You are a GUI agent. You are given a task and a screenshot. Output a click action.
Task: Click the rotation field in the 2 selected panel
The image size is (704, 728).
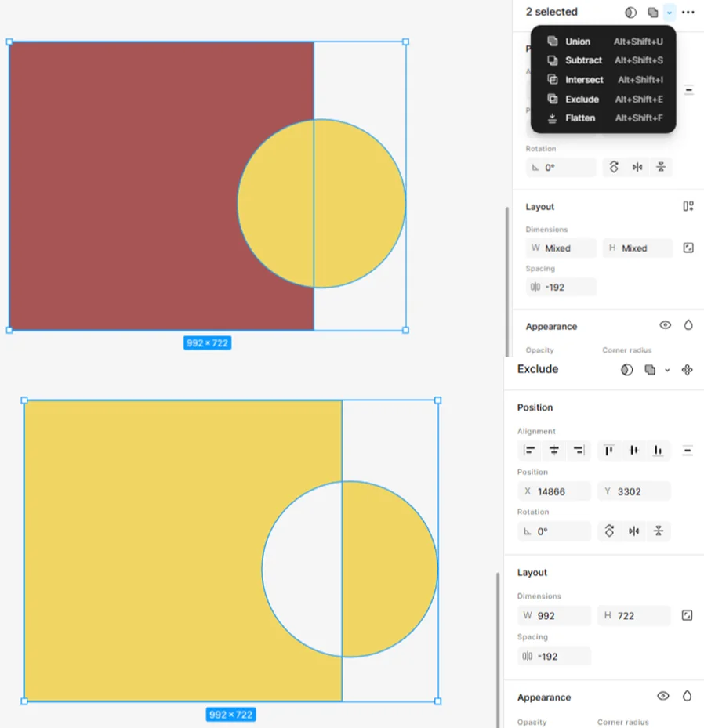pos(561,167)
